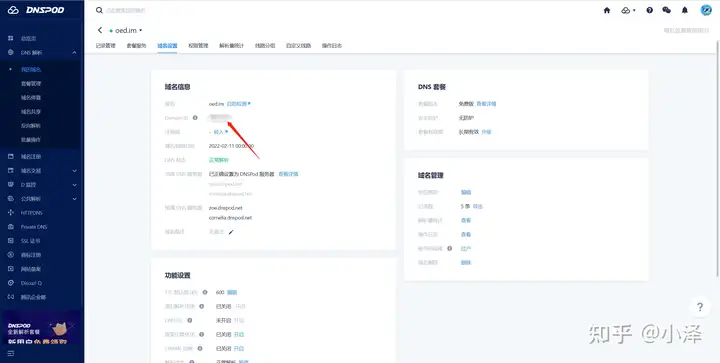
Task: Click the 域名交易 sidebar icon
Action: pyautogui.click(x=11, y=170)
